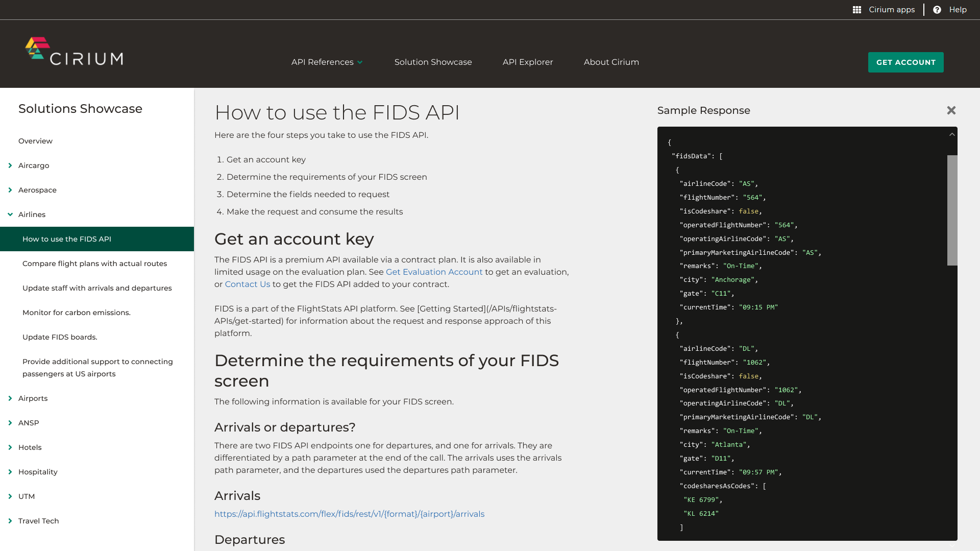Select Overview in the sidebar
Image resolution: width=980 pixels, height=551 pixels.
pos(35,141)
